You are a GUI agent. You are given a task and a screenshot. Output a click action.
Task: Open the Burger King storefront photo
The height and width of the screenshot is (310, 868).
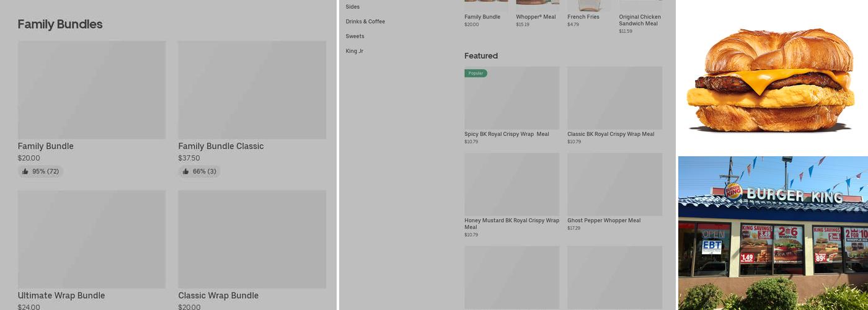pos(773,233)
